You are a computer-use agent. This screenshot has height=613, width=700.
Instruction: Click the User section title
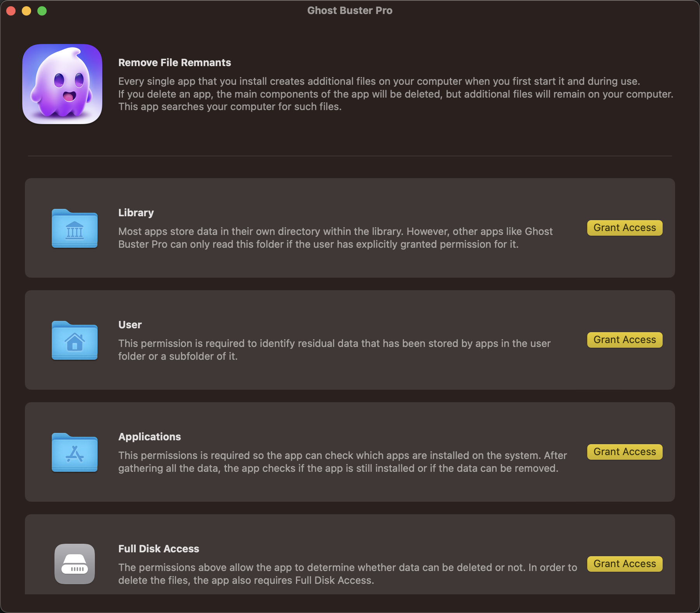click(130, 325)
